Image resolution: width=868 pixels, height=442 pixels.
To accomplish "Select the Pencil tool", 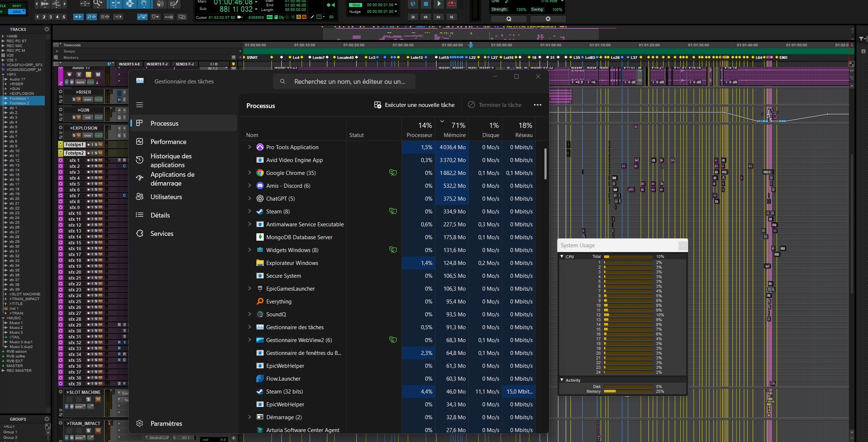I will pyautogui.click(x=174, y=4).
